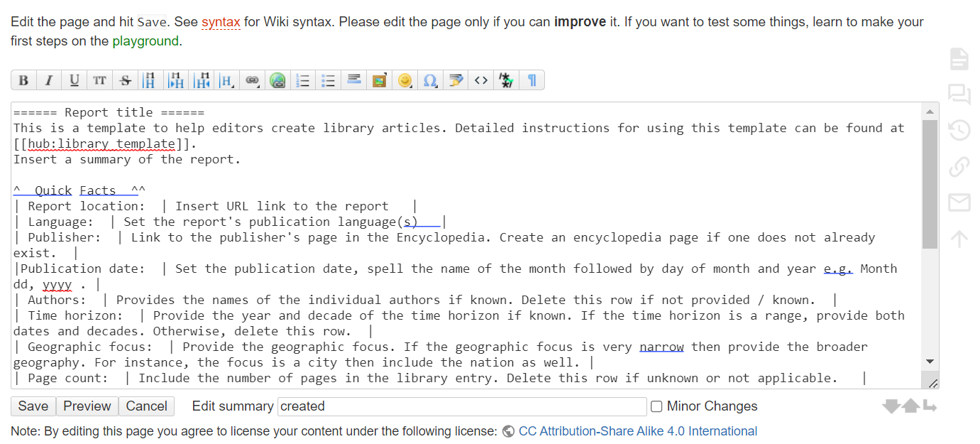Viewport: 980px width, 444px height.
Task: Insert signature with the pencil icon
Action: (456, 80)
